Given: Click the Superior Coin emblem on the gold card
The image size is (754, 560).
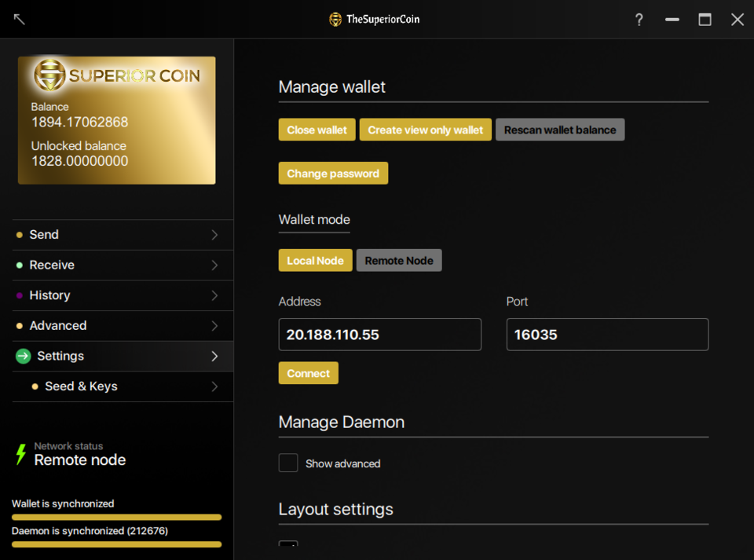Looking at the screenshot, I should click(49, 75).
